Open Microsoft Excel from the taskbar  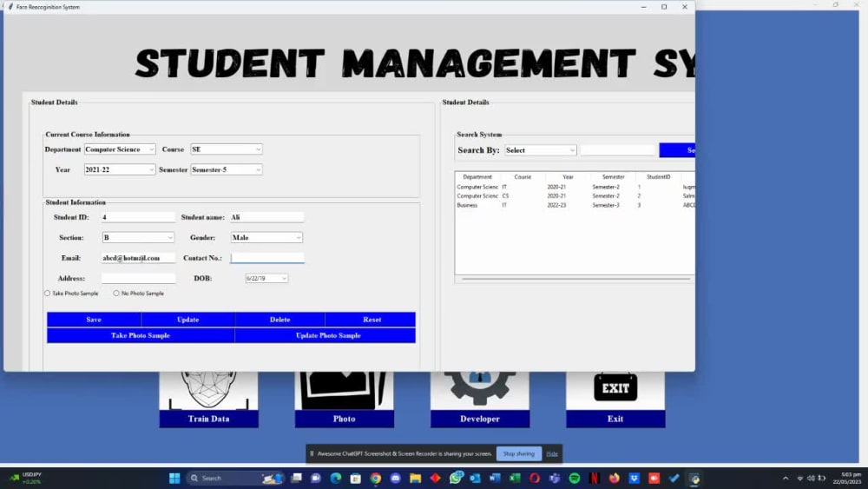515,478
